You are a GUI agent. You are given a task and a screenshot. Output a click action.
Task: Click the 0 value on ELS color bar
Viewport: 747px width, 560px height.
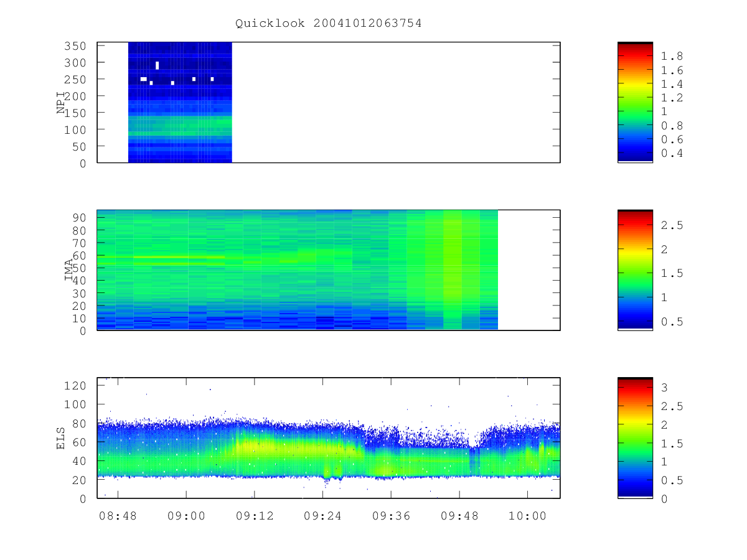(x=665, y=498)
